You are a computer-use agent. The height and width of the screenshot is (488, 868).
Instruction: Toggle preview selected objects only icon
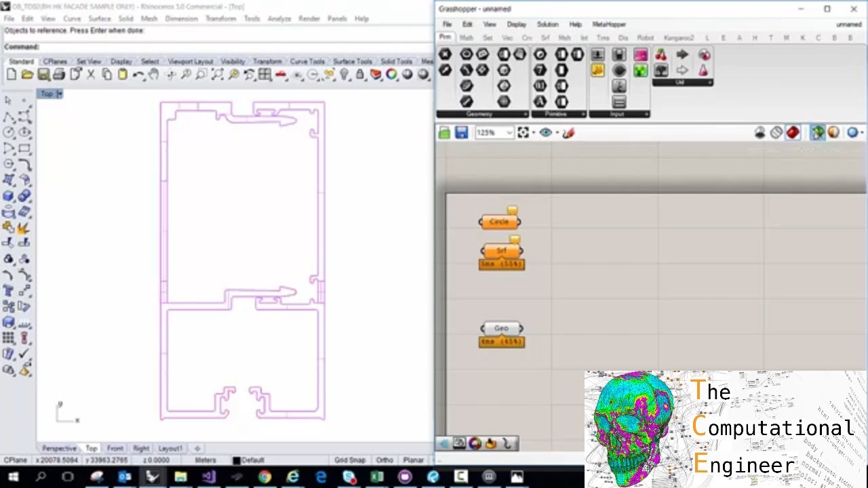coord(817,133)
